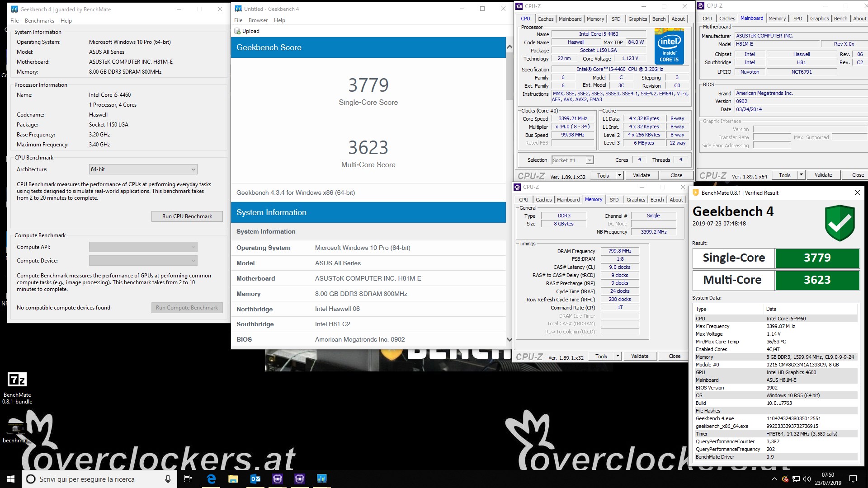This screenshot has width=868, height=488.
Task: Click the green verified shield in BenchMate
Action: point(840,223)
